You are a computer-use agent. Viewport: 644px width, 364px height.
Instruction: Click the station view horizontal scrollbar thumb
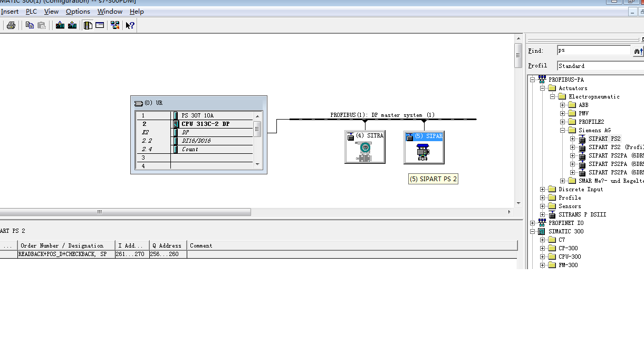pos(126,212)
